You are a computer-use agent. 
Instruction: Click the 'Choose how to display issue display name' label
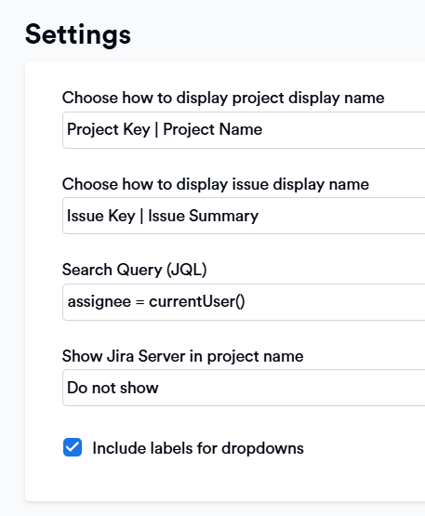click(x=215, y=184)
